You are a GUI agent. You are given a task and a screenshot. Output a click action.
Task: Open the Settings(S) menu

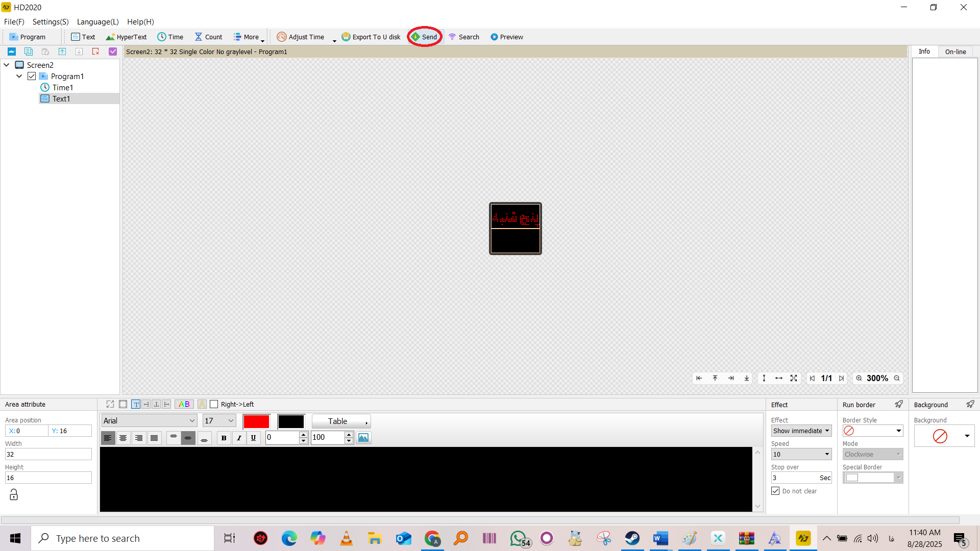[50, 21]
